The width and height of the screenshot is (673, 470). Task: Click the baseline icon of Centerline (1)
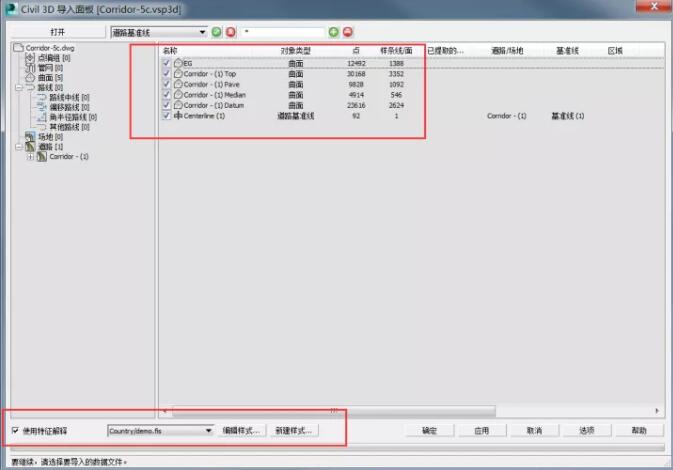[178, 115]
